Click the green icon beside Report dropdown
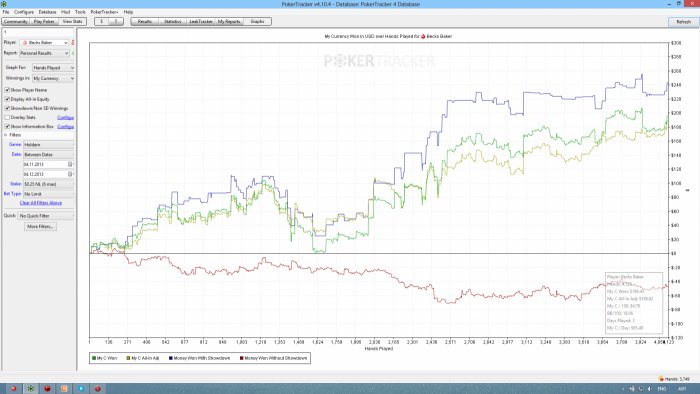 (73, 53)
